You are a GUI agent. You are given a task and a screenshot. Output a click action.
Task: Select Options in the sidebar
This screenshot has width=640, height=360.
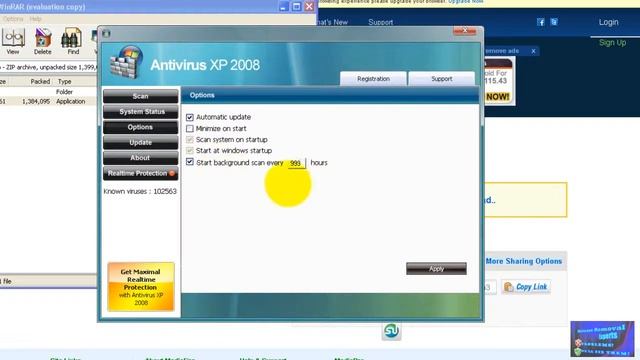(140, 127)
